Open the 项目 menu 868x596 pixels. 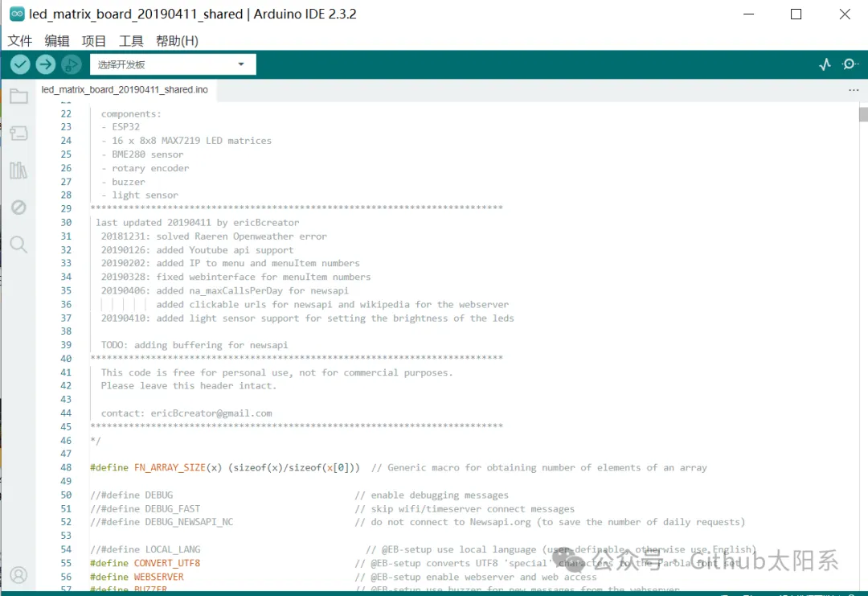pos(94,41)
